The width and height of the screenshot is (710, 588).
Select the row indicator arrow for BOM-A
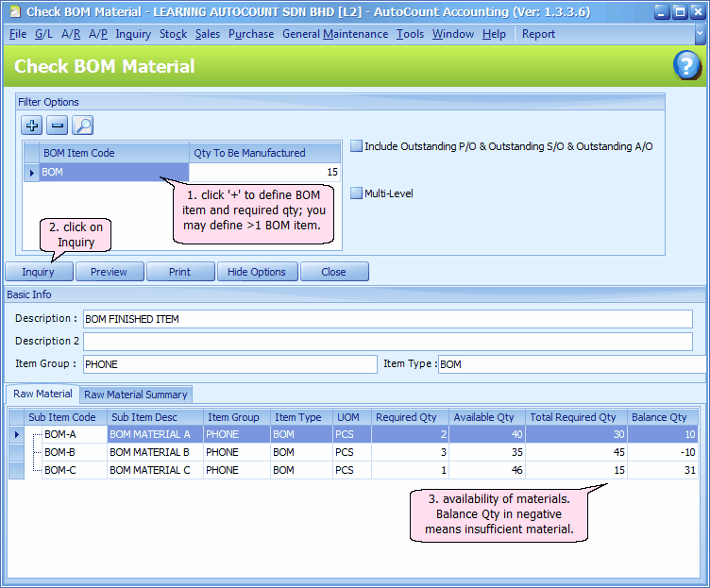(16, 434)
